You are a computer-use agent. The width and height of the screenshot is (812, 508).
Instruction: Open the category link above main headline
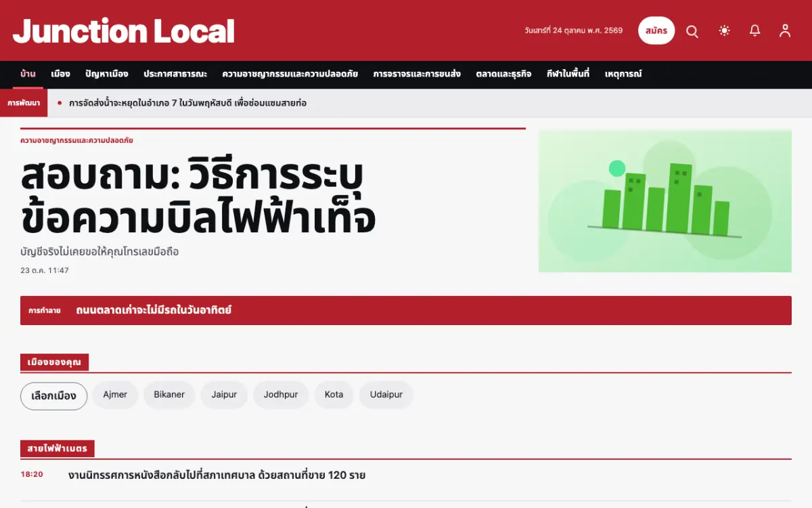(76, 140)
